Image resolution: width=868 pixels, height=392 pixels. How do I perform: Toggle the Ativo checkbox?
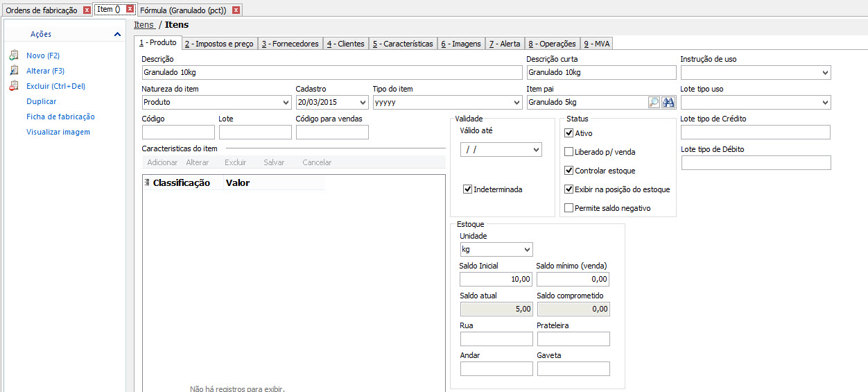point(569,133)
